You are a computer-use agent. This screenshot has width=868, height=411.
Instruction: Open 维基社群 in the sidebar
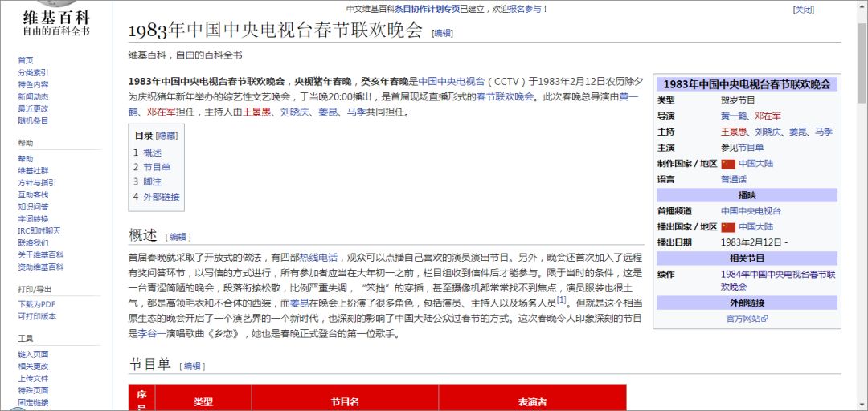click(x=33, y=171)
